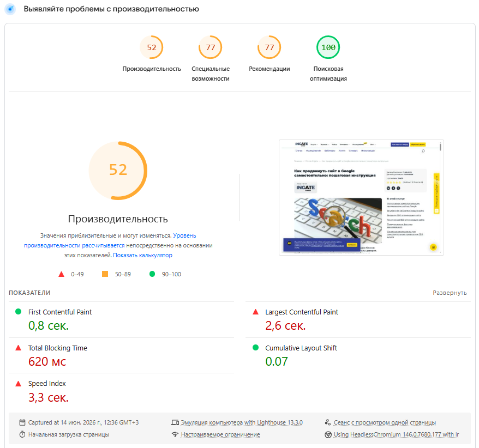Screen dimensions: 479x448
Task: Click the large Производительность title under gauge
Action: [118, 219]
